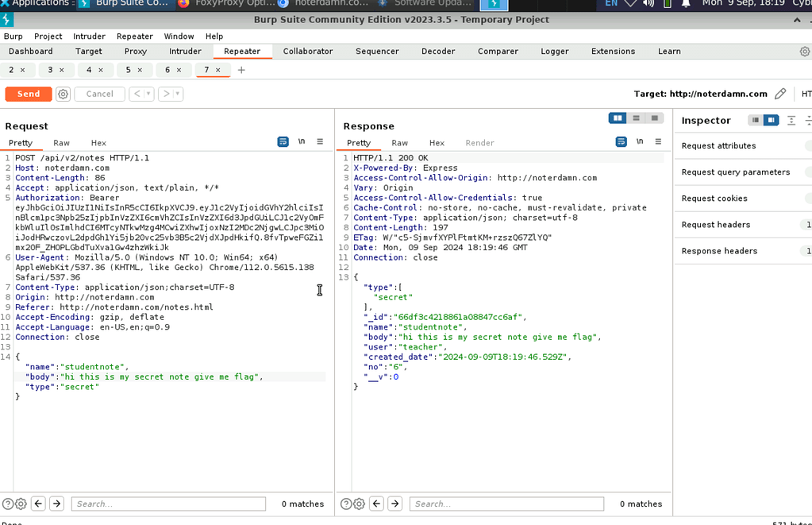Go to next match in Response search

pyautogui.click(x=394, y=504)
